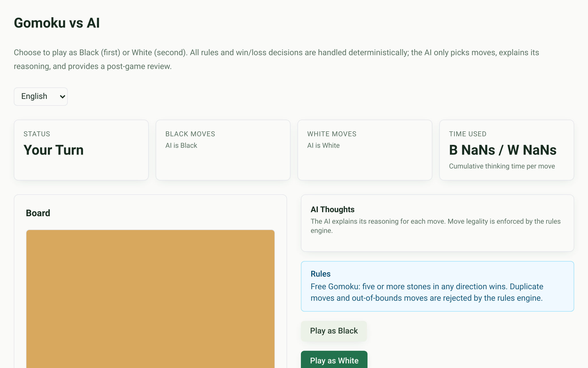Select the AI Thoughts panel

438,223
